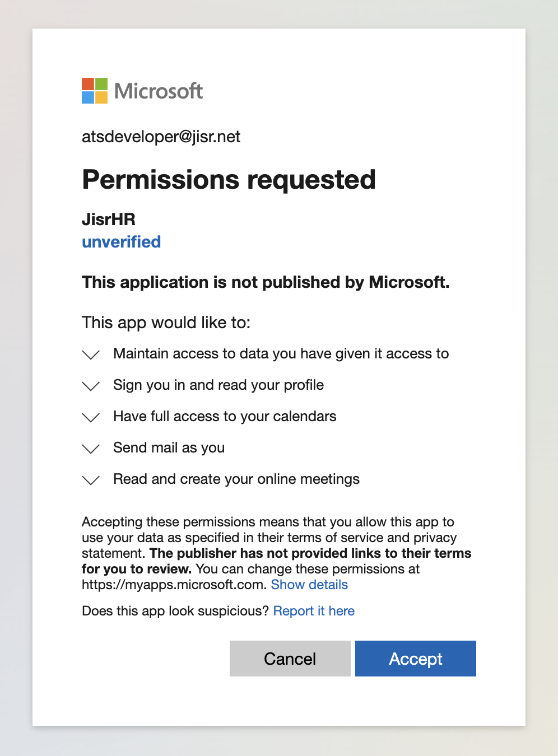The width and height of the screenshot is (558, 756).
Task: Expand 'Send mail as you' chevron
Action: 91,449
